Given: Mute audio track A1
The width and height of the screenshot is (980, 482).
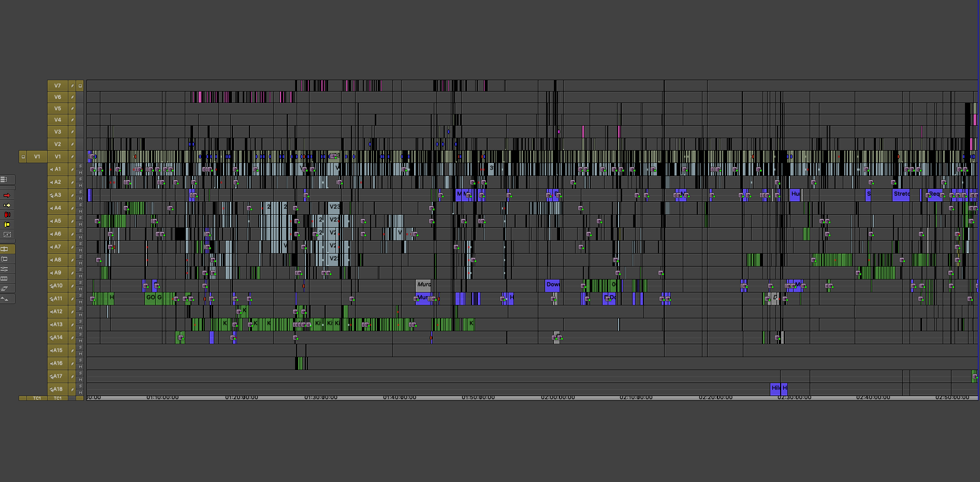Looking at the screenshot, I should [80, 172].
